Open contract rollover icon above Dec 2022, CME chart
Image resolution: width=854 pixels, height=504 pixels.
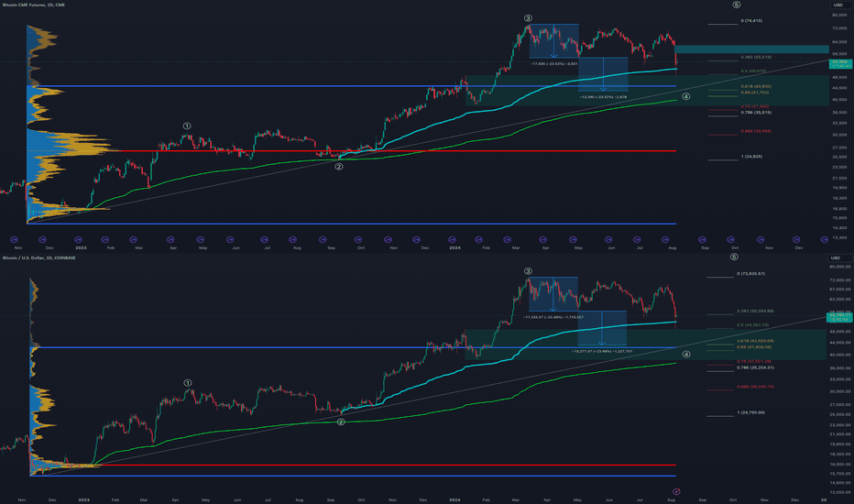click(42, 239)
